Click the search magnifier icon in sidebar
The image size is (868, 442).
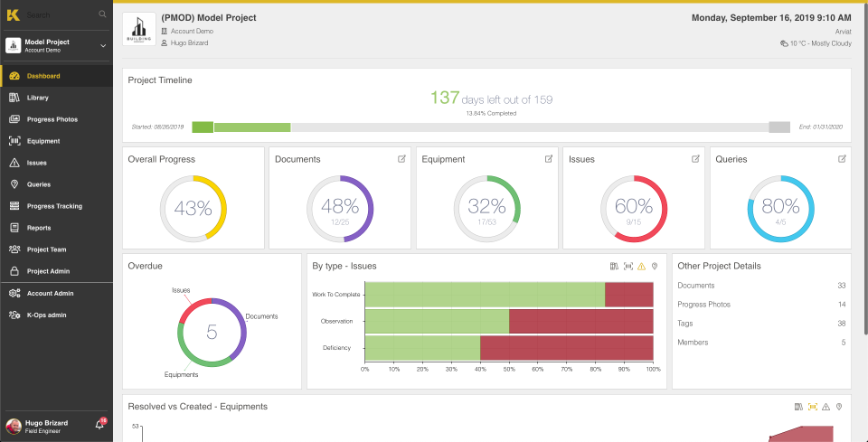click(x=102, y=15)
